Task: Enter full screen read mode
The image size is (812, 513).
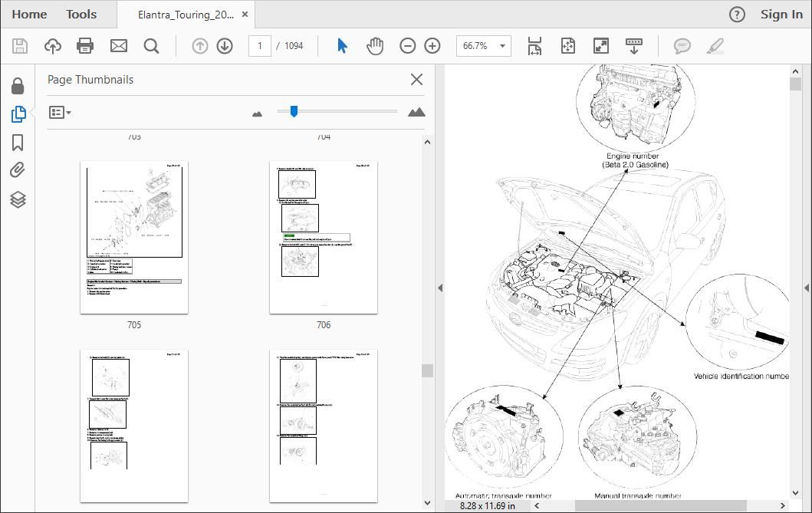Action: click(600, 46)
